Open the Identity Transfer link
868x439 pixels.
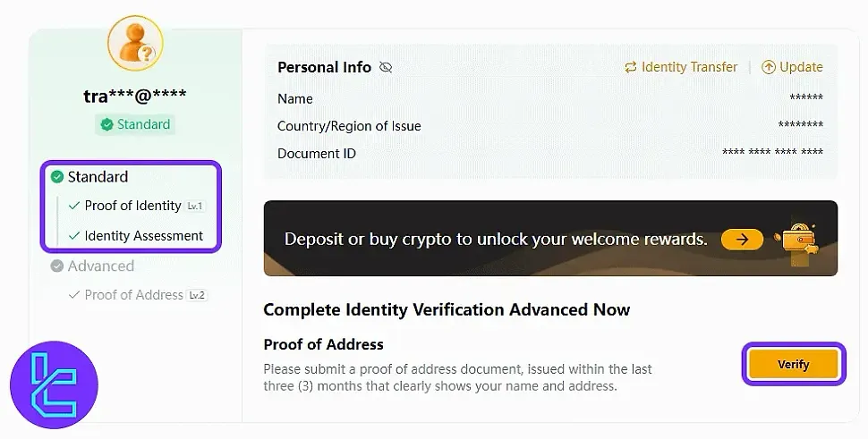[689, 67]
